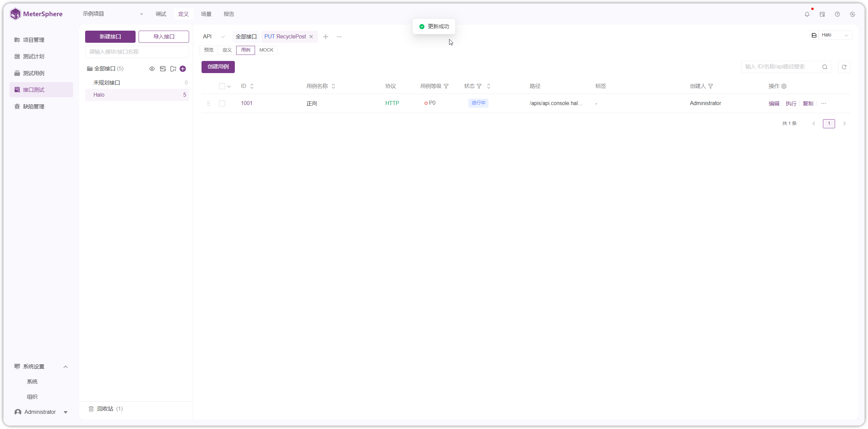The image size is (868, 429).
Task: Click the 新建接口 button
Action: [110, 37]
